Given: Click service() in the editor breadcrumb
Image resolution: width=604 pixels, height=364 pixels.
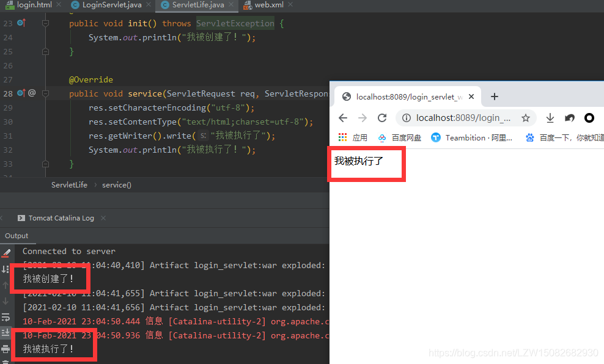Looking at the screenshot, I should [x=117, y=185].
